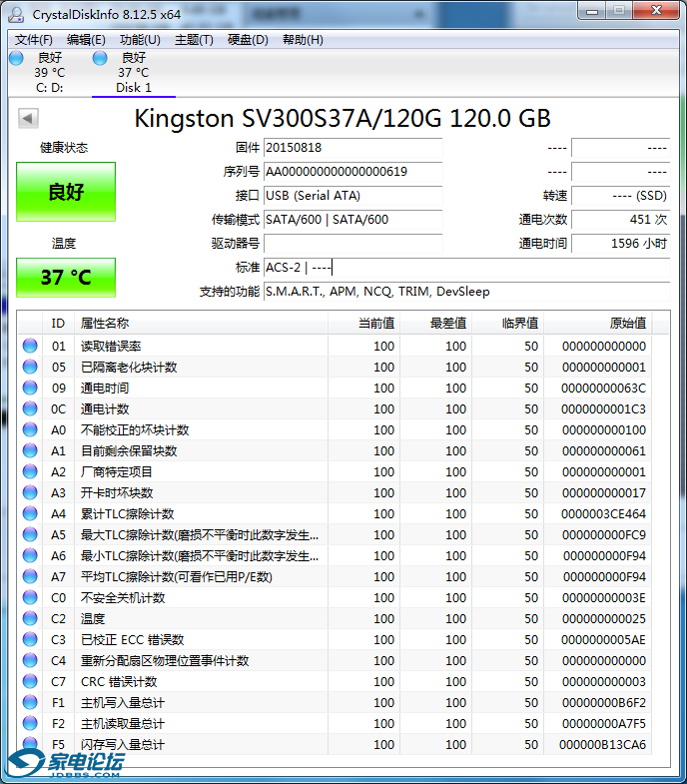687x784 pixels.
Task: Click the status circle for attribute A5
Action: pyautogui.click(x=30, y=534)
